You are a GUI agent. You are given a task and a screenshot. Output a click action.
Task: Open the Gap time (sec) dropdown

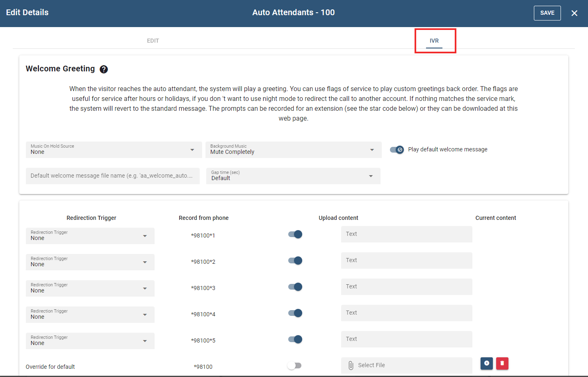click(293, 176)
